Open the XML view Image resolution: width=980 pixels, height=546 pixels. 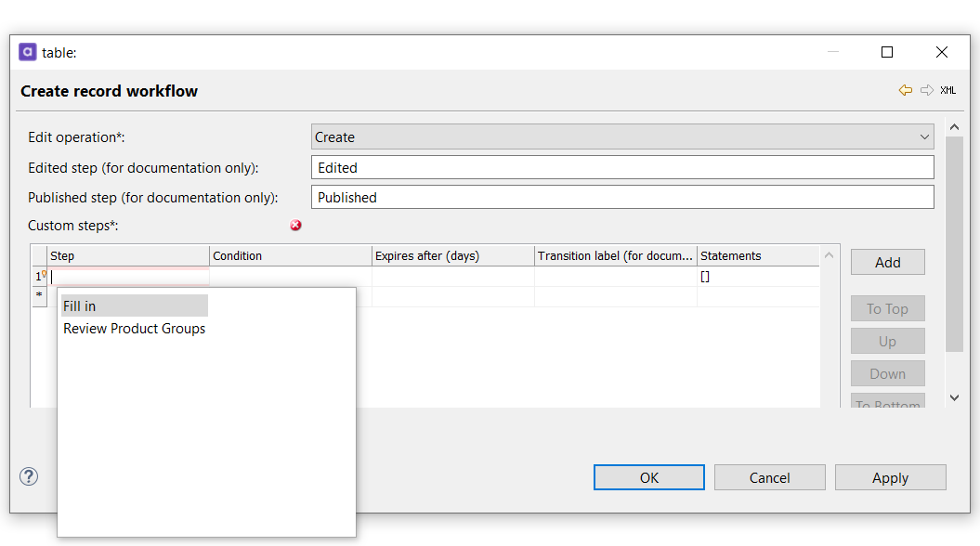[947, 90]
